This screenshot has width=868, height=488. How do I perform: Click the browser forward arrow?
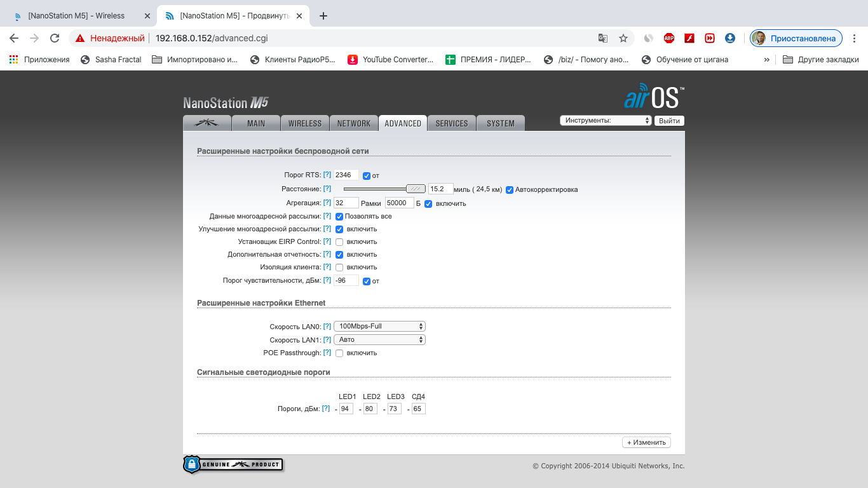pos(34,38)
